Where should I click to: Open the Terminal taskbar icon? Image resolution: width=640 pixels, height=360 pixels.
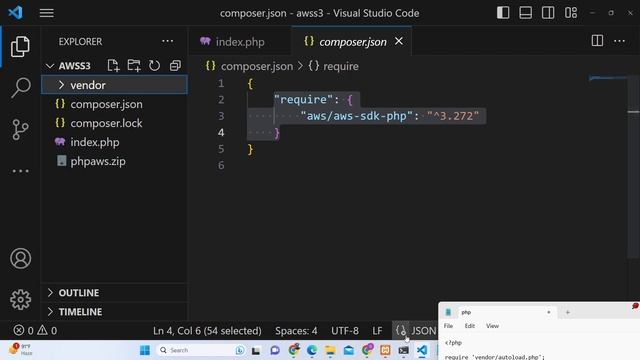[x=404, y=350]
